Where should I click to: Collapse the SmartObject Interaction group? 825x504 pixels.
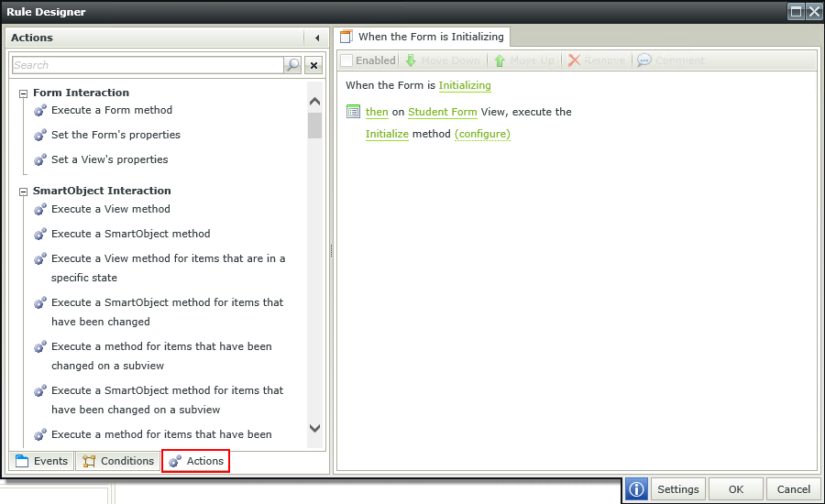(x=23, y=192)
